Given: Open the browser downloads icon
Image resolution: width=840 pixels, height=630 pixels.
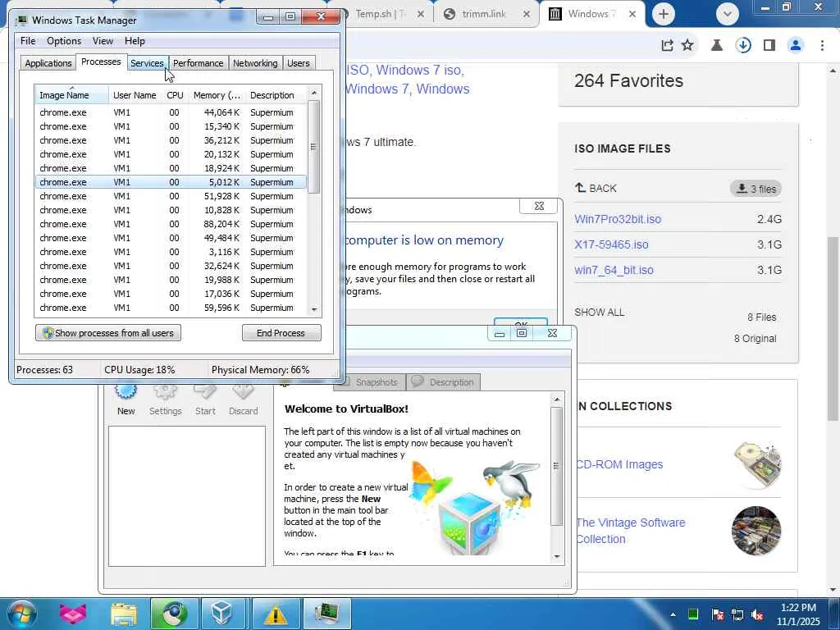Looking at the screenshot, I should tap(743, 46).
